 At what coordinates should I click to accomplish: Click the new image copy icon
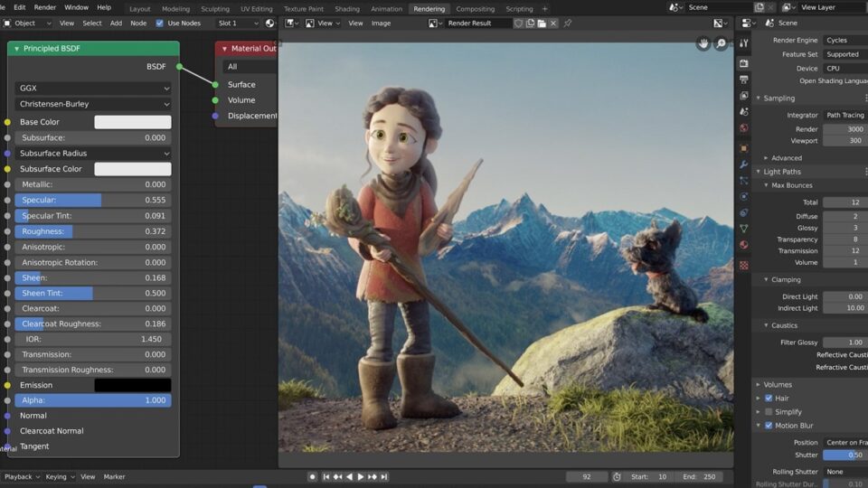click(x=530, y=23)
